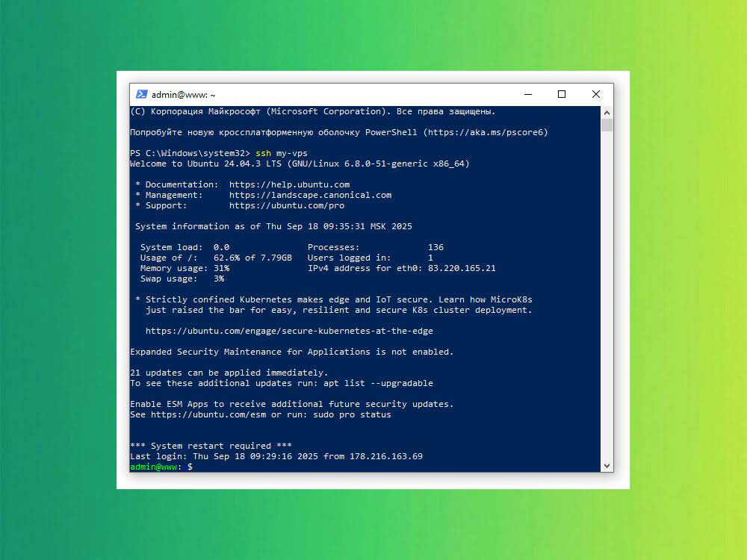Minimize the admin@www terminal window

(x=528, y=94)
